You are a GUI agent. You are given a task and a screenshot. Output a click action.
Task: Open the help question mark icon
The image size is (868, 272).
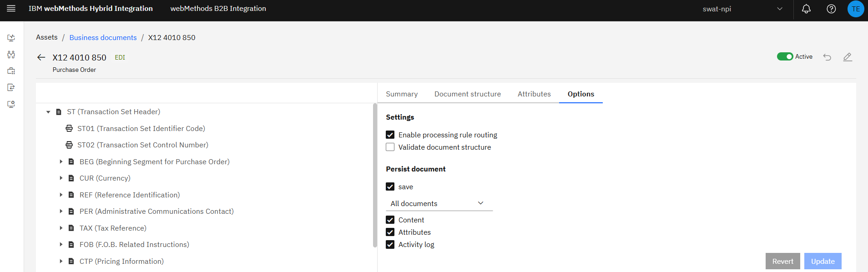[831, 9]
